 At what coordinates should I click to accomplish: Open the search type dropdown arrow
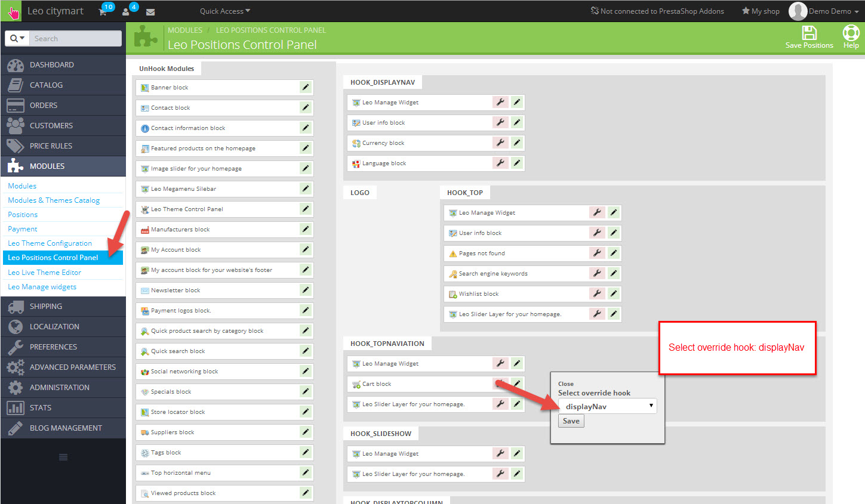click(17, 39)
